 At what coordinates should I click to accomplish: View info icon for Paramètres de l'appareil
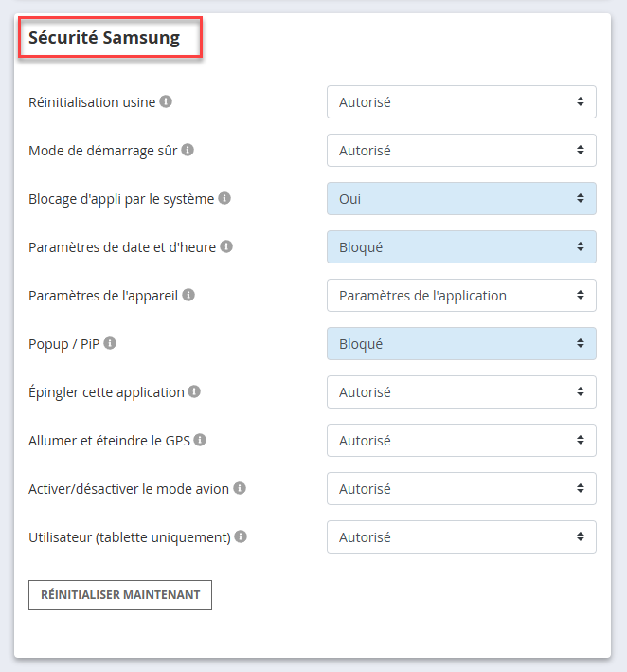click(x=188, y=295)
